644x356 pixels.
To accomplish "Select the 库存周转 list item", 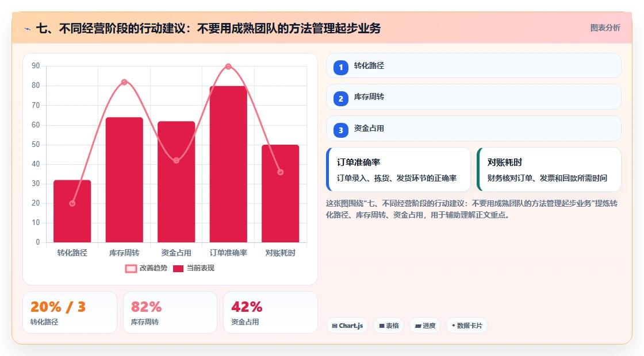I will [474, 97].
